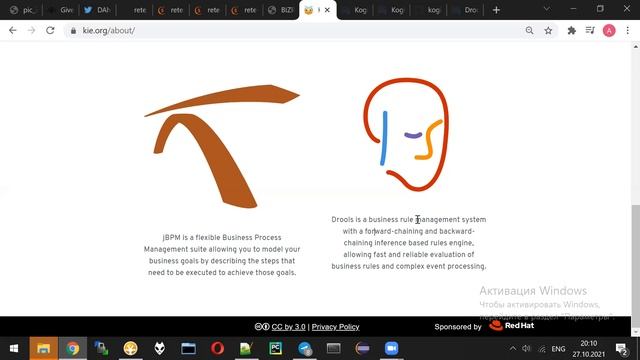Click the Drools description paragraph
Image resolution: width=640 pixels, height=360 pixels.
[x=409, y=243]
